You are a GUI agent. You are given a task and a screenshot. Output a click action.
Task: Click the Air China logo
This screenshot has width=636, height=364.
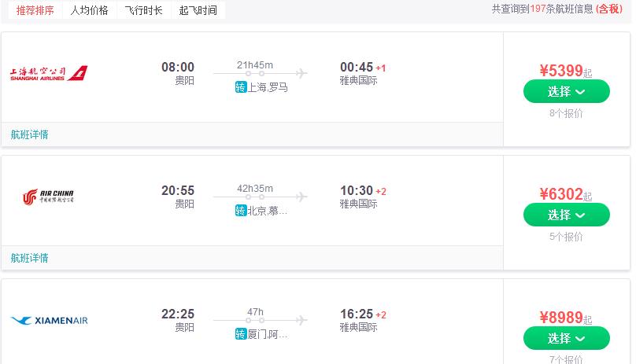click(x=49, y=197)
